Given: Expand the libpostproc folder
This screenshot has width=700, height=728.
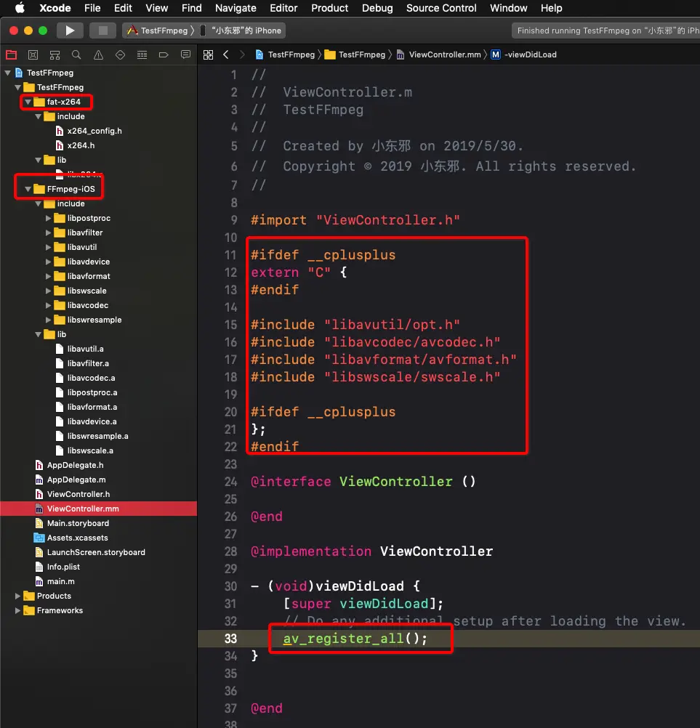Looking at the screenshot, I should coord(48,218).
